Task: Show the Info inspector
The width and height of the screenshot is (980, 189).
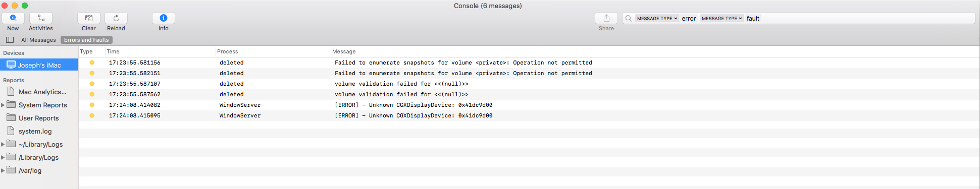Action: (164, 18)
